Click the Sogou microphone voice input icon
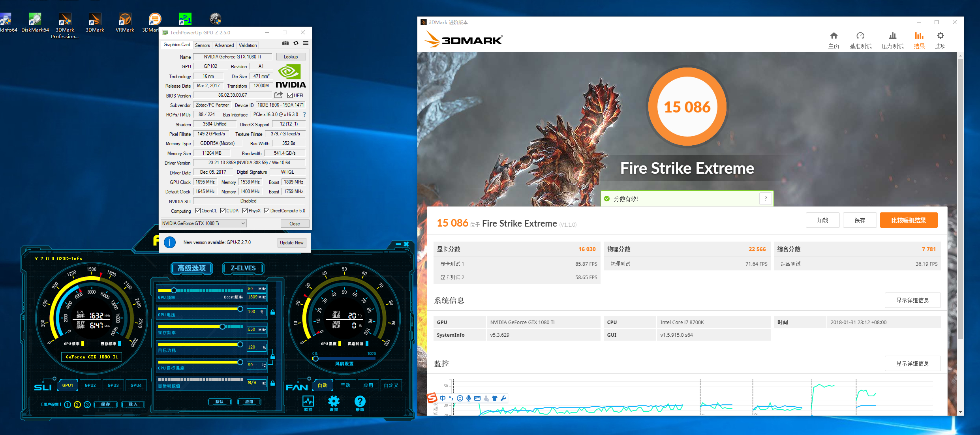The image size is (980, 435). [468, 398]
